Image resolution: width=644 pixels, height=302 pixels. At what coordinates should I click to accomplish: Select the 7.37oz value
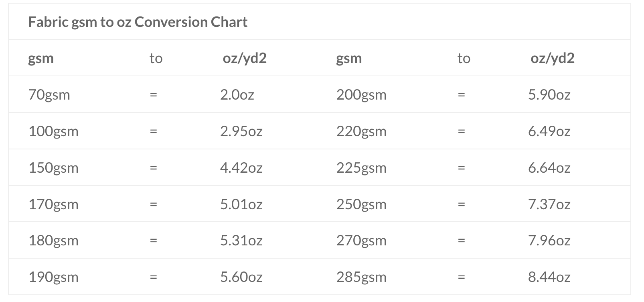[x=549, y=204]
